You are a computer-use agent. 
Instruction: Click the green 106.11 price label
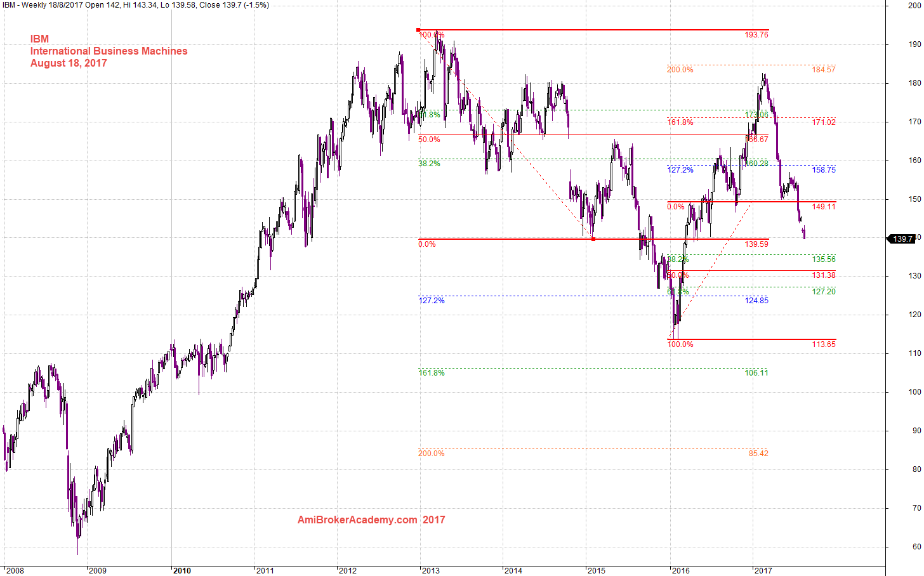pyautogui.click(x=756, y=373)
